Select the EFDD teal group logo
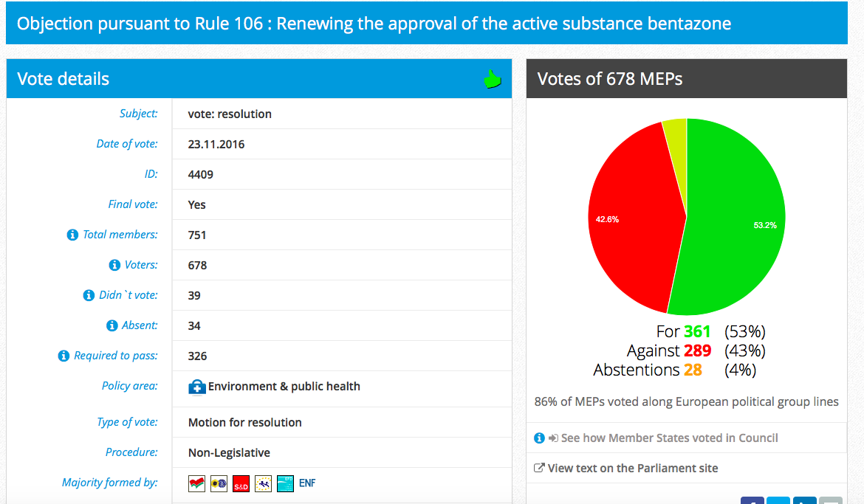864x504 pixels. [285, 483]
